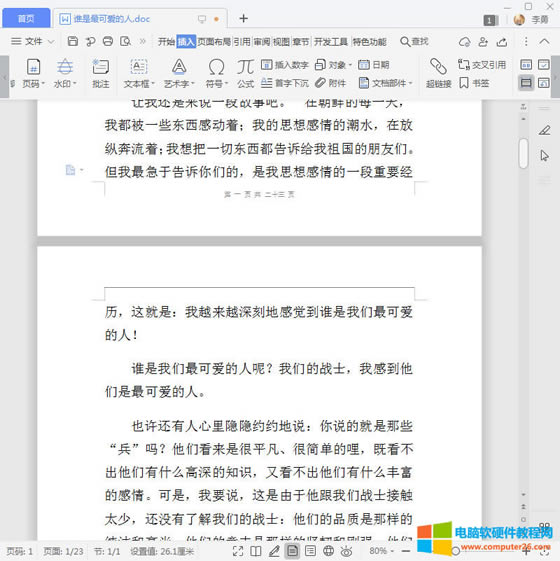The image size is (560, 561).
Task: Open the 开发工具 ribbon tab
Action: point(331,42)
